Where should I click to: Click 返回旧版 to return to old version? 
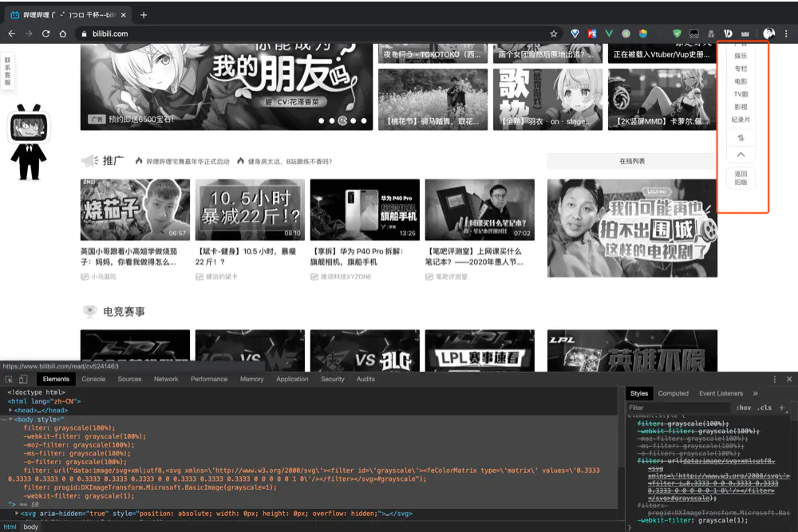741,178
